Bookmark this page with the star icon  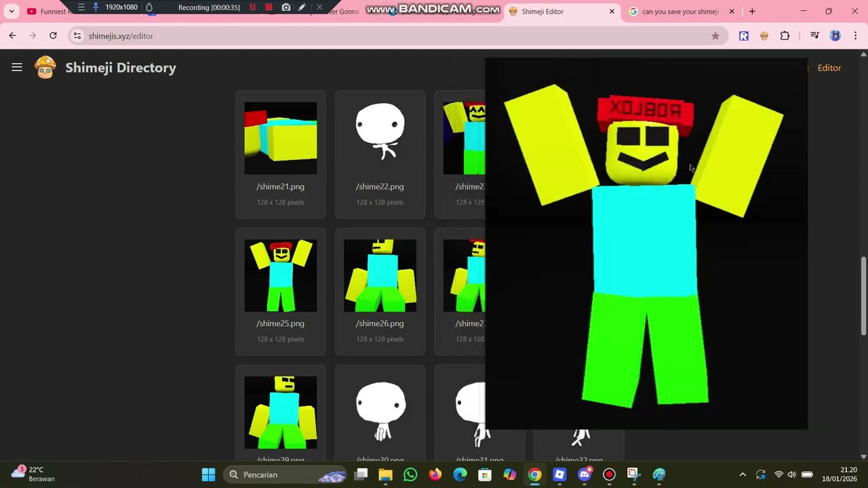pos(715,36)
